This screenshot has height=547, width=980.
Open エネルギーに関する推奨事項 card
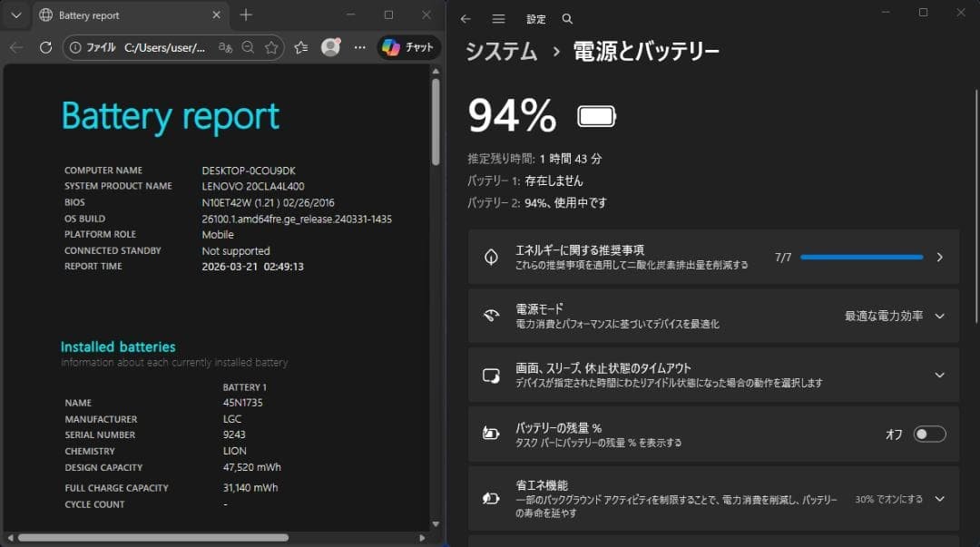(713, 257)
